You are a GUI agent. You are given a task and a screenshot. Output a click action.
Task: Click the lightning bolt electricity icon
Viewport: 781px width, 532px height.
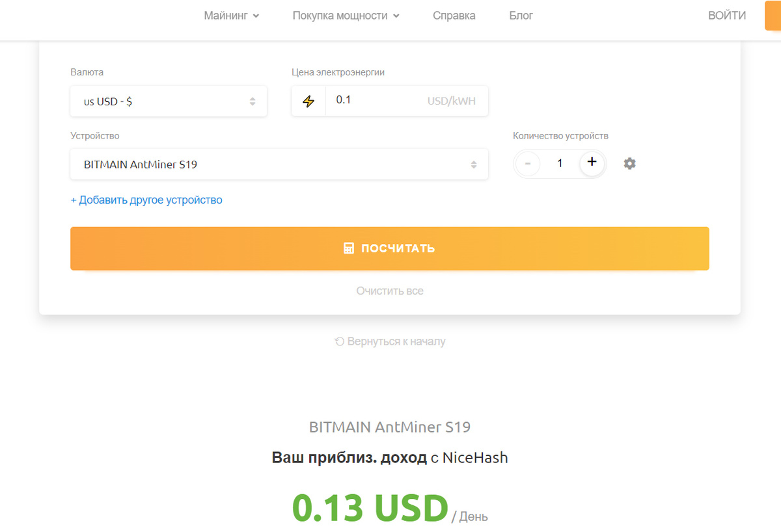308,101
